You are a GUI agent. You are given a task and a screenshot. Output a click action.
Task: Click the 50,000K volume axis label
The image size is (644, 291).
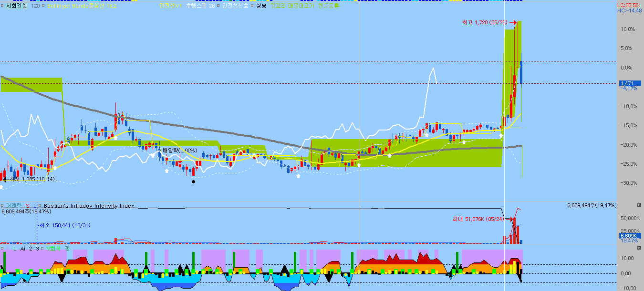click(x=629, y=219)
